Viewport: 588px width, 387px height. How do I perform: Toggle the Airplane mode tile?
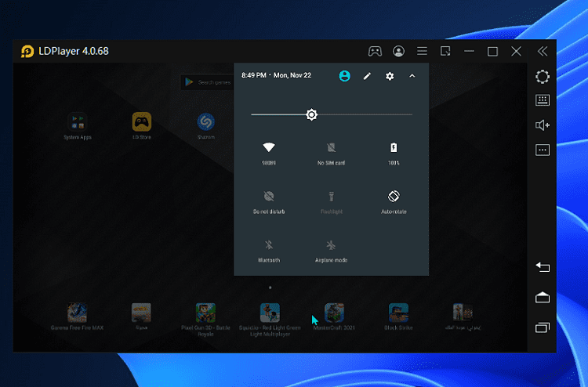[x=331, y=251]
